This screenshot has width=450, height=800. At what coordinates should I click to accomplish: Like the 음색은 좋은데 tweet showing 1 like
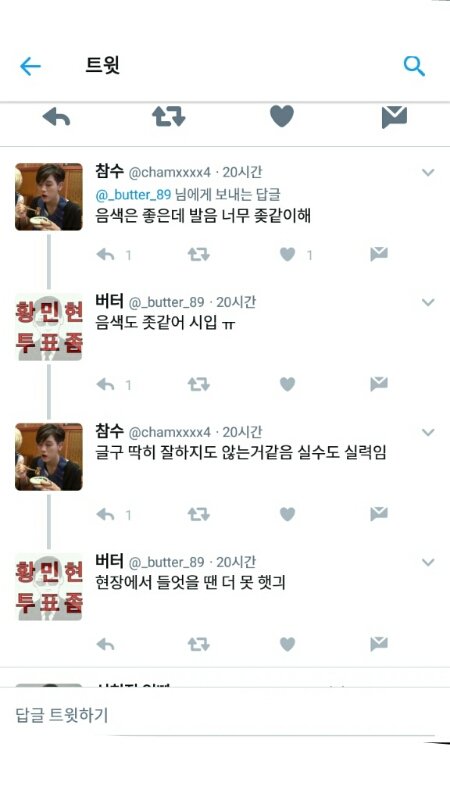[x=288, y=254]
